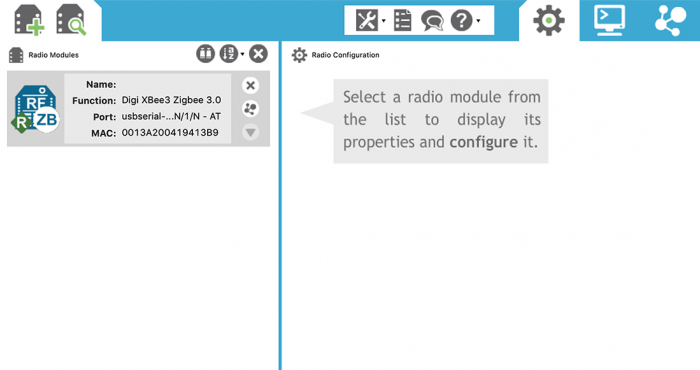
Task: Expand the XBee3 module's down arrow
Action: (x=250, y=132)
